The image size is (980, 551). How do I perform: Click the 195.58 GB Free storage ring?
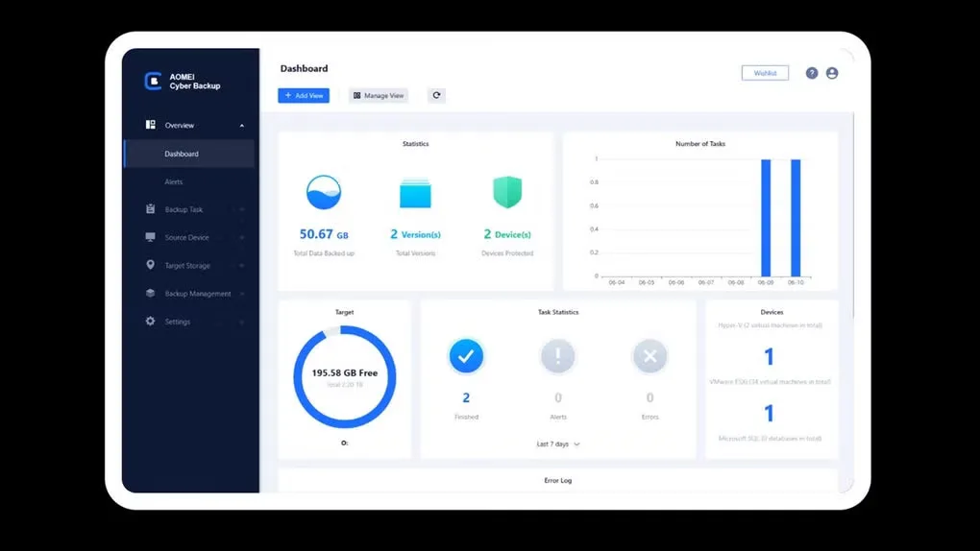tap(344, 376)
